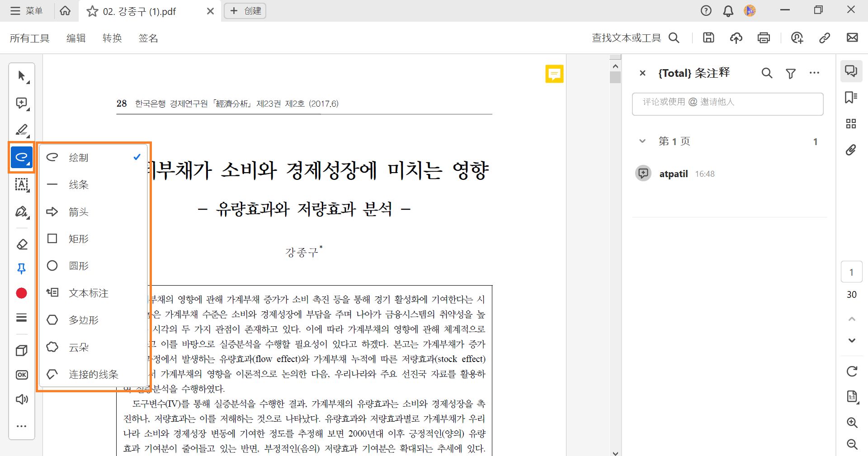Screen dimensions: 868x456
Task: Choose 圆形 circle shape option
Action: 94,266
